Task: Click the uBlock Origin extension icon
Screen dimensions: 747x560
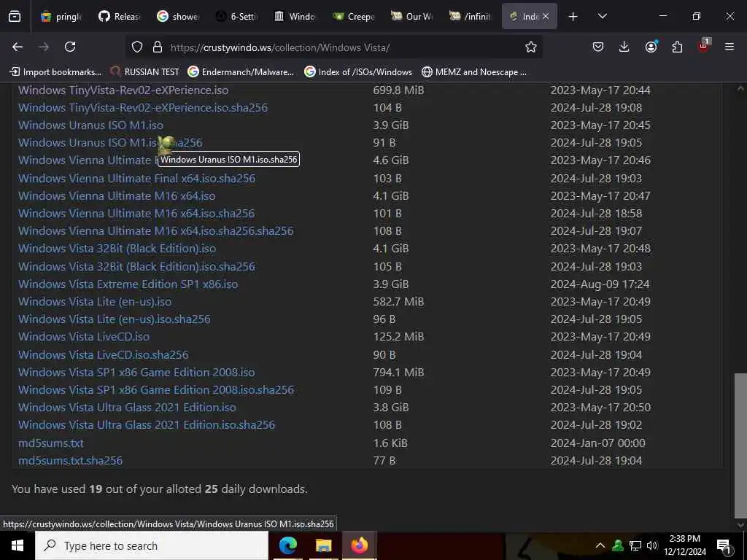Action: click(x=704, y=46)
